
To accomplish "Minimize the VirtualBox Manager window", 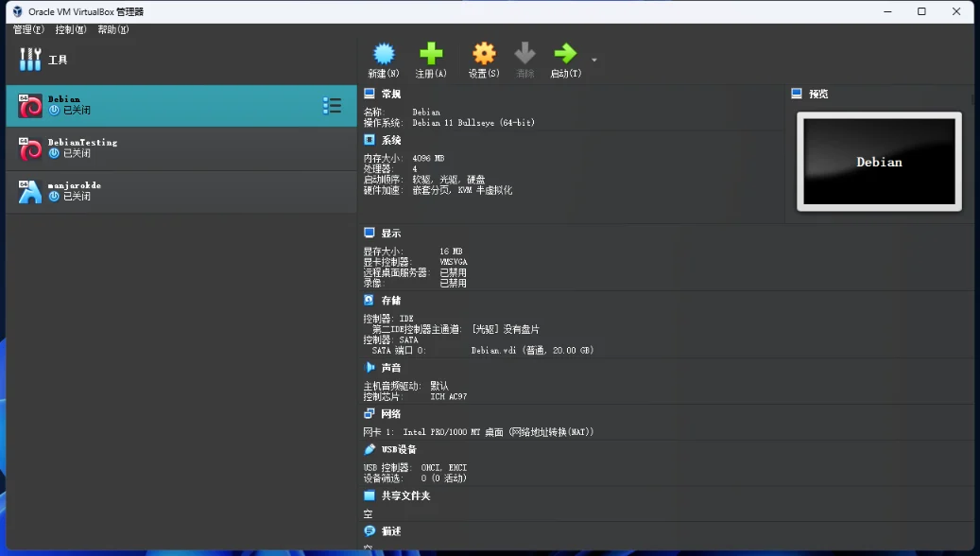I will pyautogui.click(x=886, y=11).
